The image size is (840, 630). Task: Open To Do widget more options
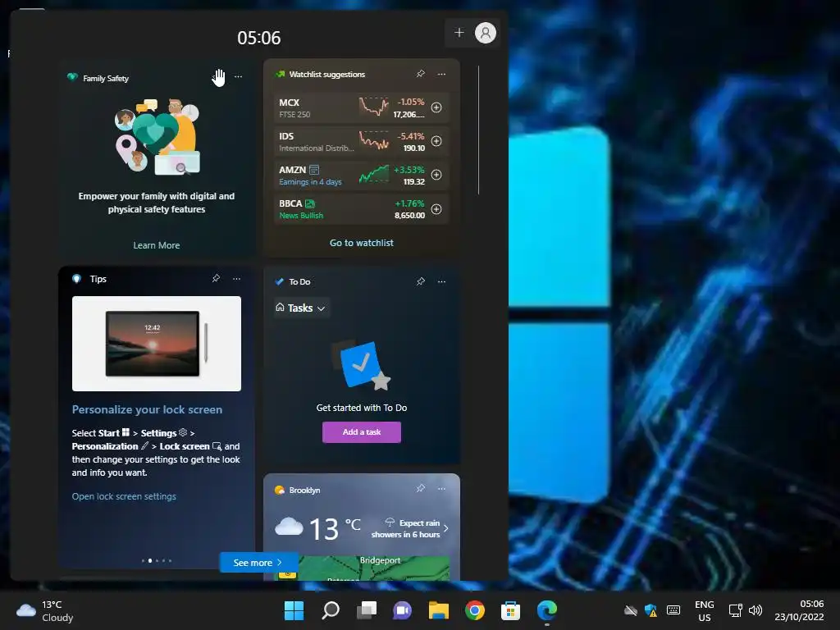tap(441, 281)
